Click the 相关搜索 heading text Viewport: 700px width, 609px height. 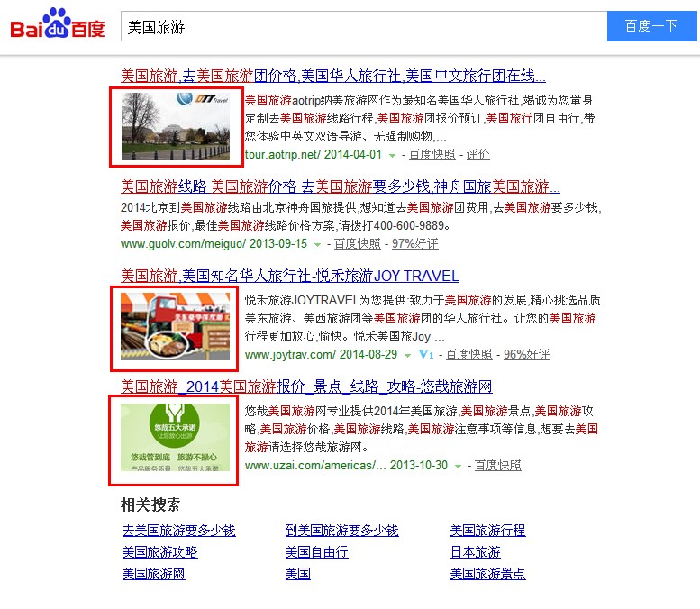150,505
